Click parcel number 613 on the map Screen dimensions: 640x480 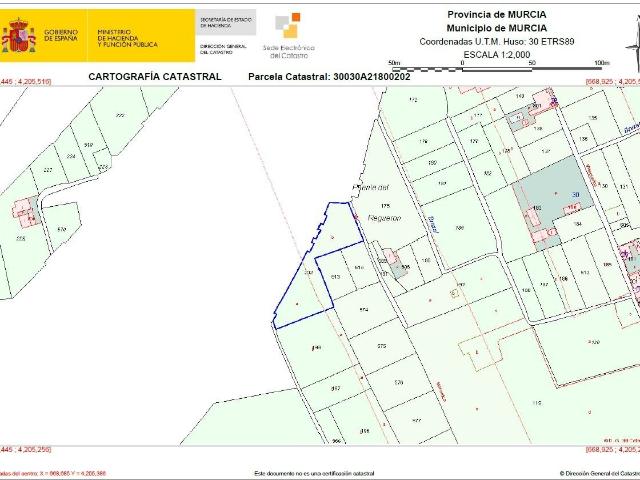pos(336,277)
